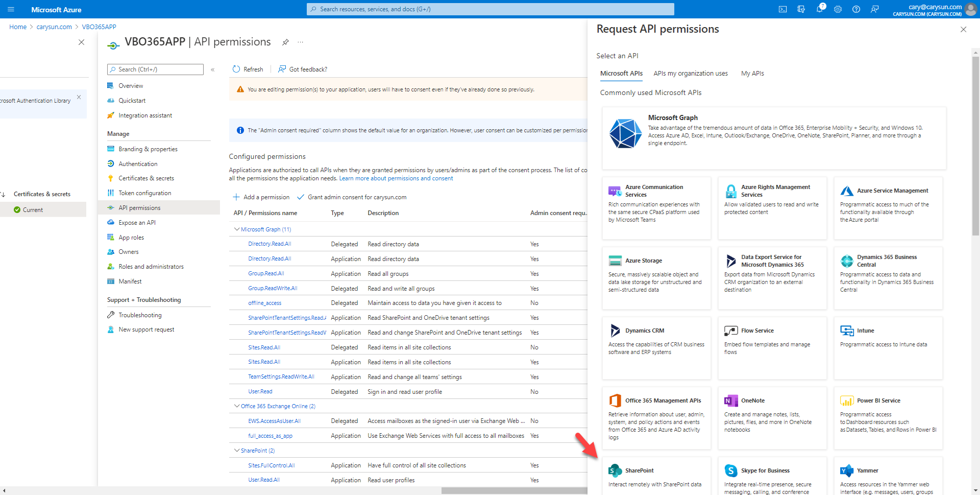The width and height of the screenshot is (980, 495).
Task: Select the Power BI Service card
Action: (888, 418)
